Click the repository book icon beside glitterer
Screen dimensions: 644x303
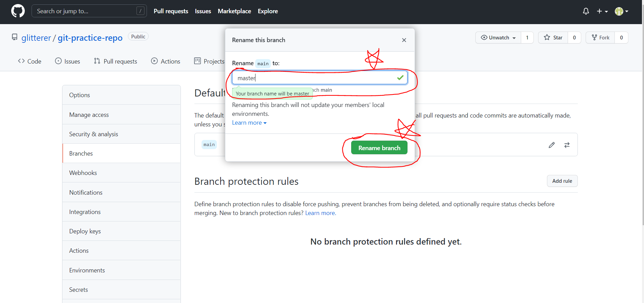[15, 37]
